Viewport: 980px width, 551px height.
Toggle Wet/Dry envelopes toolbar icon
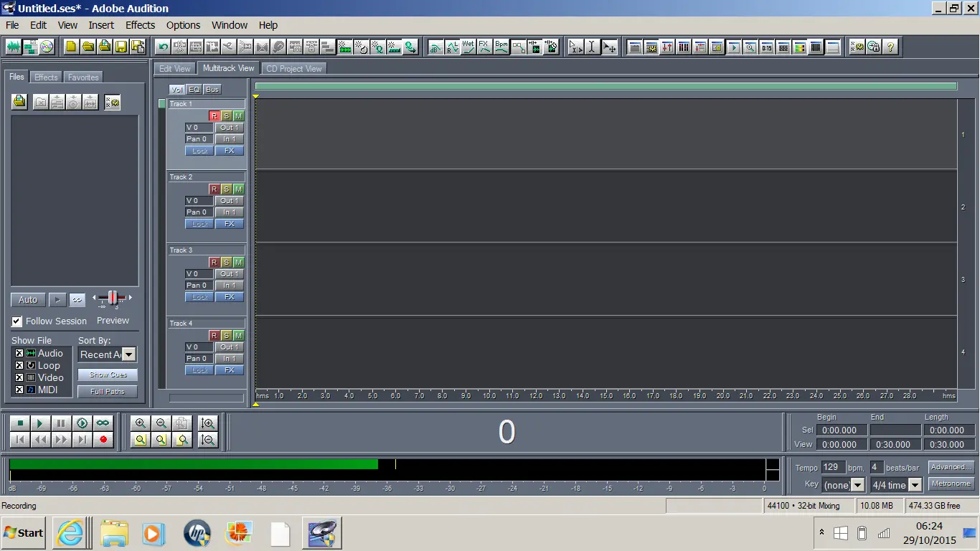click(468, 47)
